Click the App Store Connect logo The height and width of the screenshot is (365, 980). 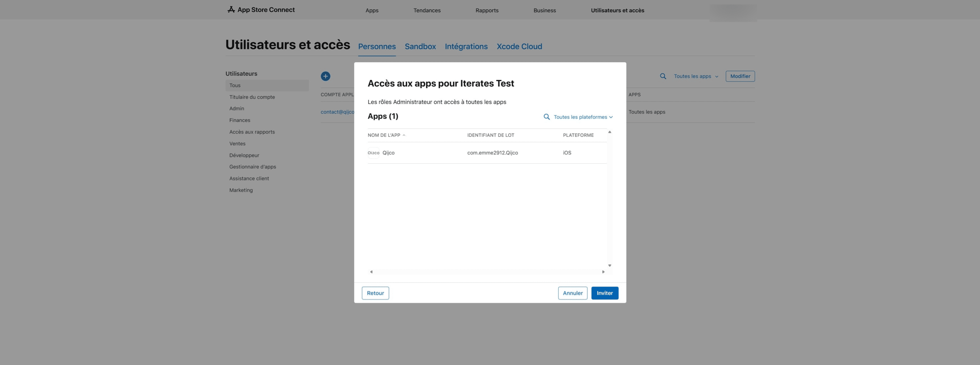click(261, 10)
